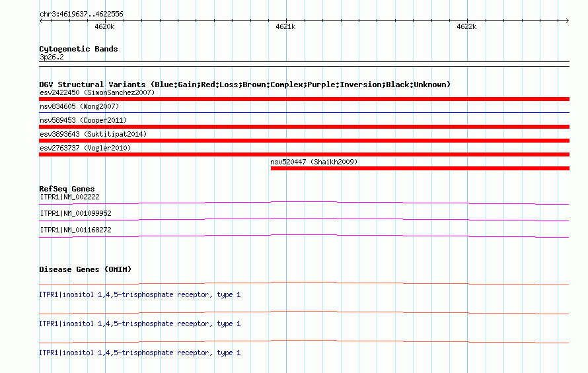Click the ruler's left arrow end
588x373 pixels.
41,20
